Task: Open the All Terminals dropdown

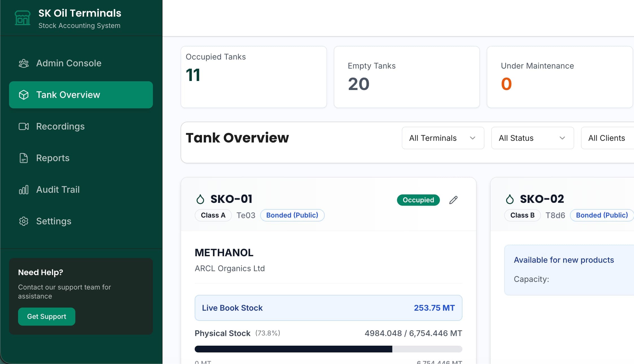Action: pos(443,138)
